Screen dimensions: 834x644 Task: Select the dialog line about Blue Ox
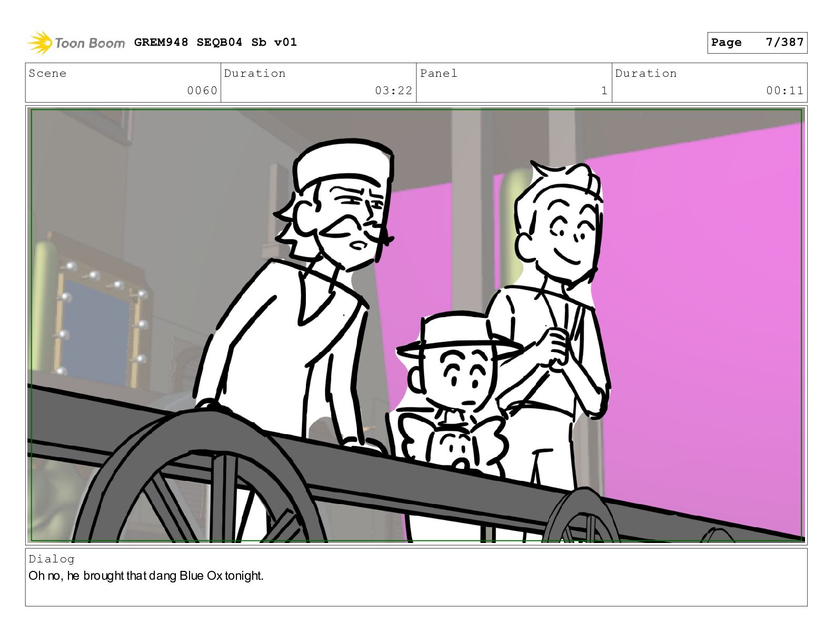click(x=146, y=576)
